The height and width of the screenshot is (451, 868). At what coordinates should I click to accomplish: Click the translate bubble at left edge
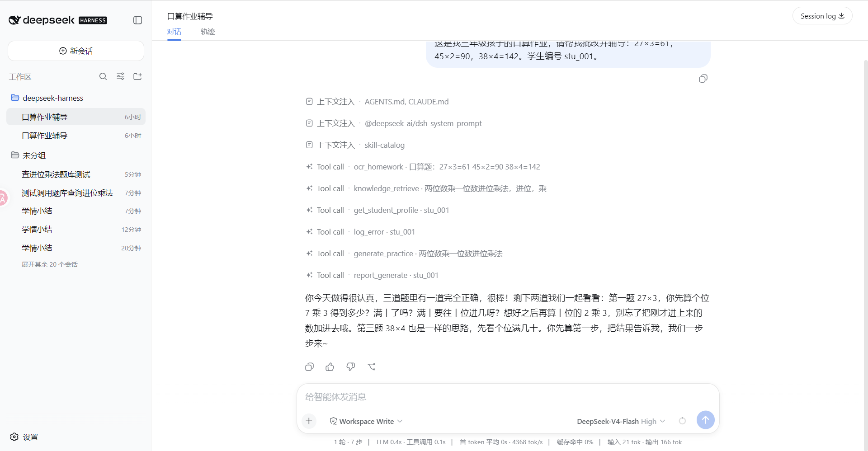(x=3, y=198)
